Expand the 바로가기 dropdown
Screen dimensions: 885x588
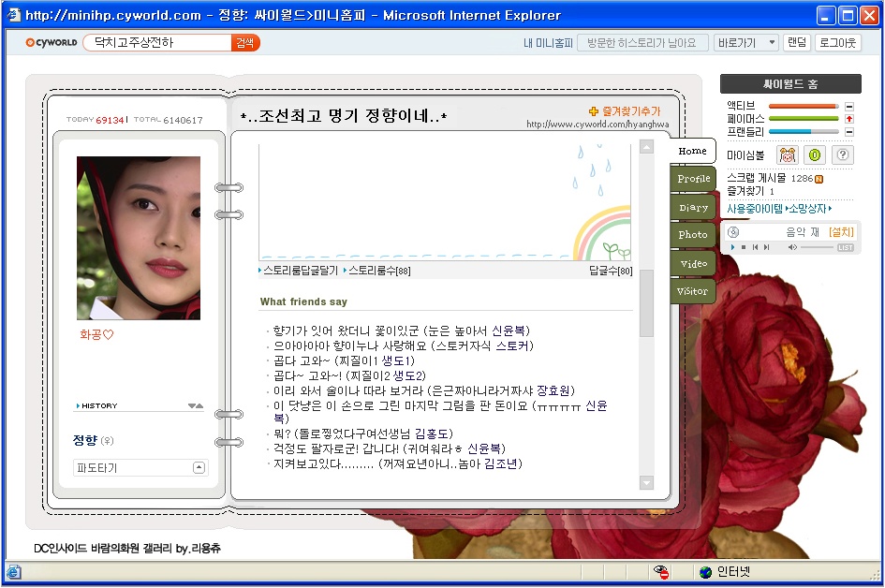746,43
